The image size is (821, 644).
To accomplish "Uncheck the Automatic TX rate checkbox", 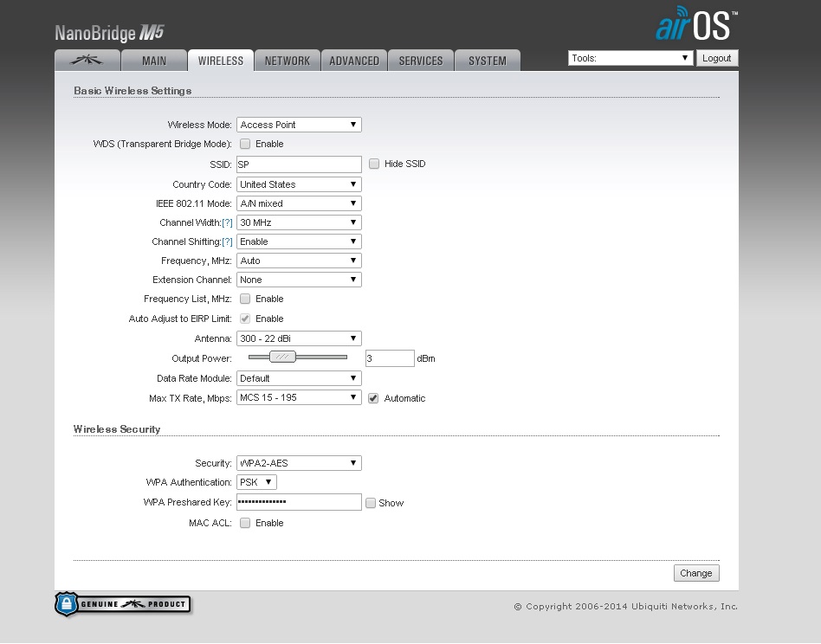I will [x=373, y=398].
